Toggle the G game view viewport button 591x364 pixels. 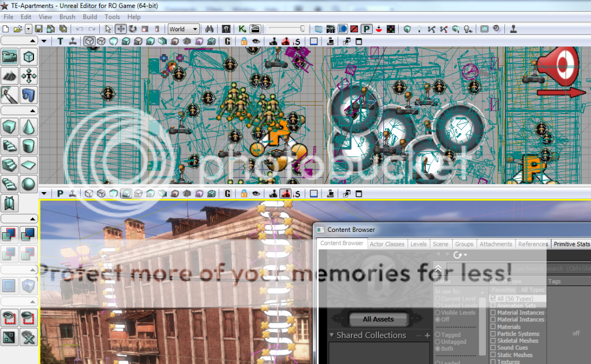pos(228,41)
